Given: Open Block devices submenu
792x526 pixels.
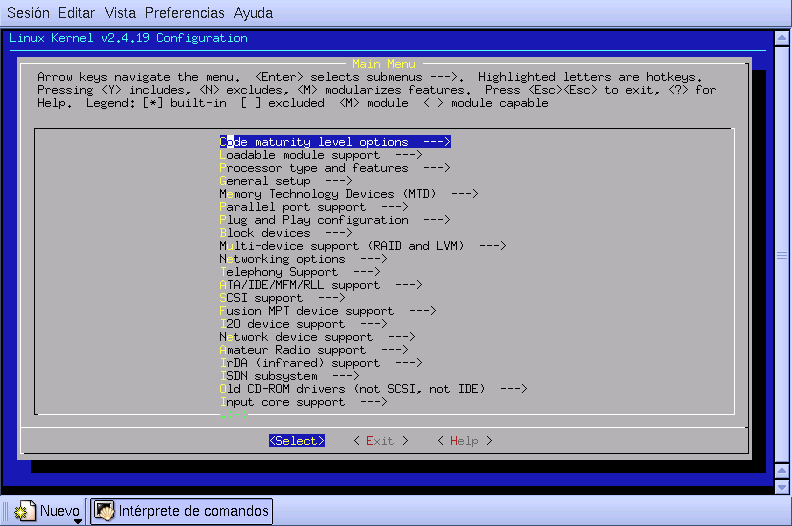Looking at the screenshot, I should (x=286, y=233).
